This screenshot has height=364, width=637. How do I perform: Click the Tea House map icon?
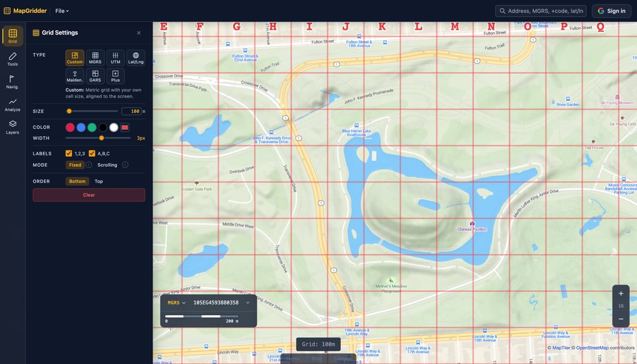tap(593, 142)
